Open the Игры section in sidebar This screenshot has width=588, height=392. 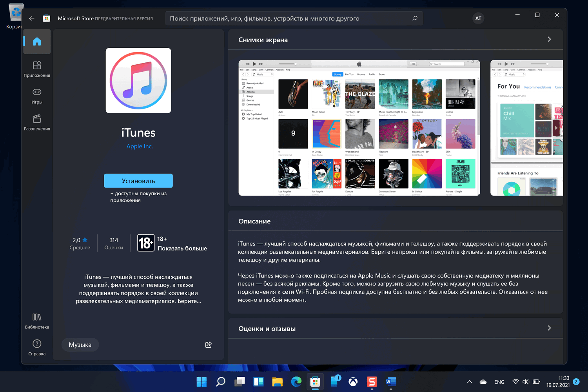[x=37, y=96]
